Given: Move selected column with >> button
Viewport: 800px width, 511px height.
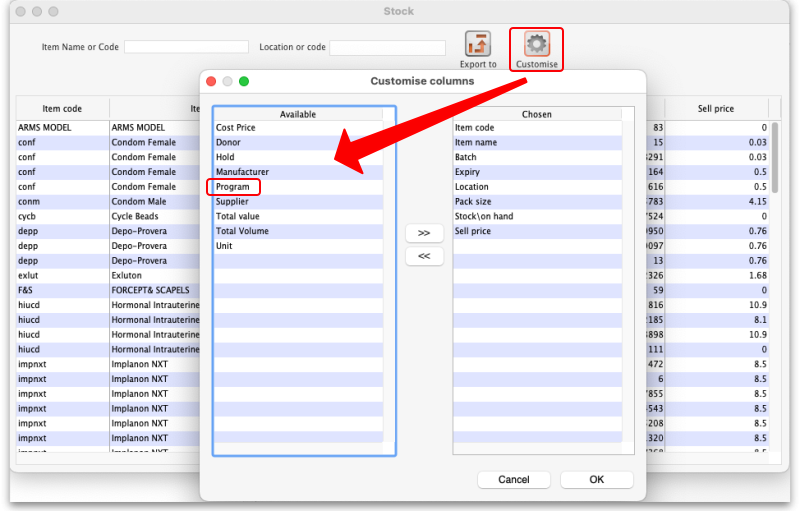Looking at the screenshot, I should pos(424,233).
